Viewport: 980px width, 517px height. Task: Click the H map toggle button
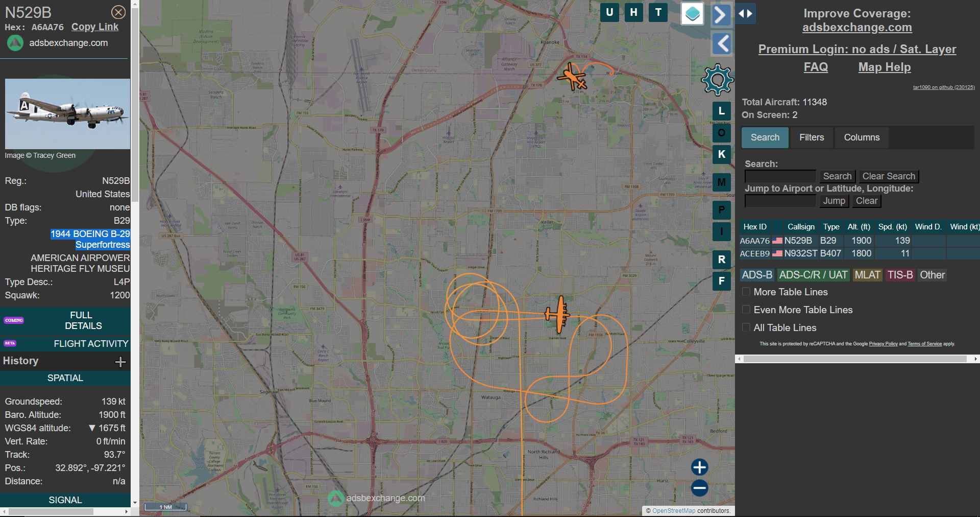(633, 12)
